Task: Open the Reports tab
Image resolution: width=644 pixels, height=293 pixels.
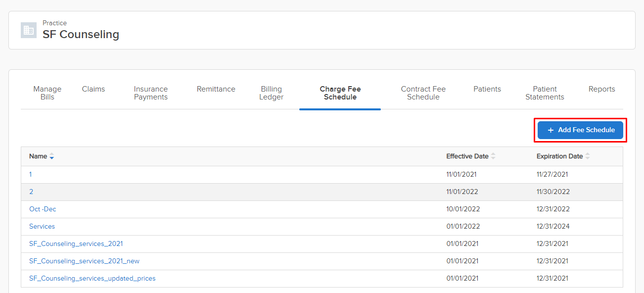Action: tap(602, 89)
